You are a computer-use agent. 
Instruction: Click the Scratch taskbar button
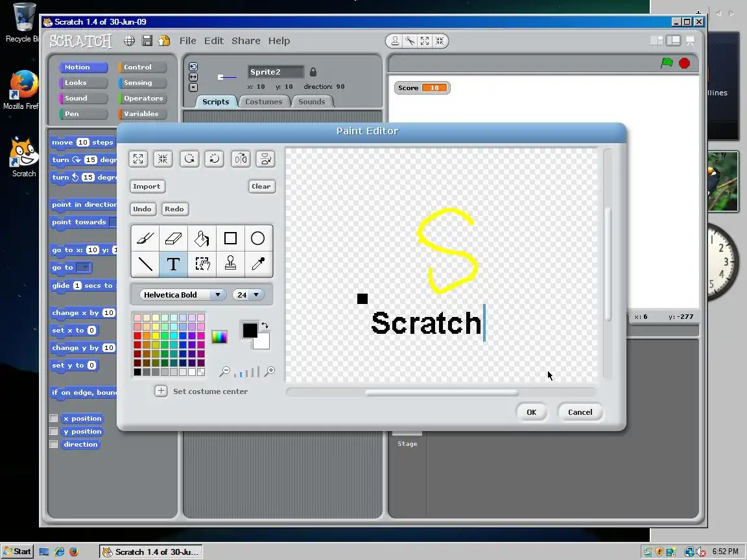(x=151, y=552)
